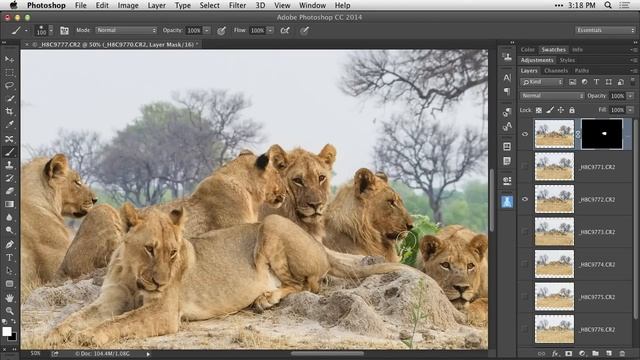Viewport: 640px width, 360px height.
Task: Open the brush Mode dropdown
Action: tap(126, 30)
